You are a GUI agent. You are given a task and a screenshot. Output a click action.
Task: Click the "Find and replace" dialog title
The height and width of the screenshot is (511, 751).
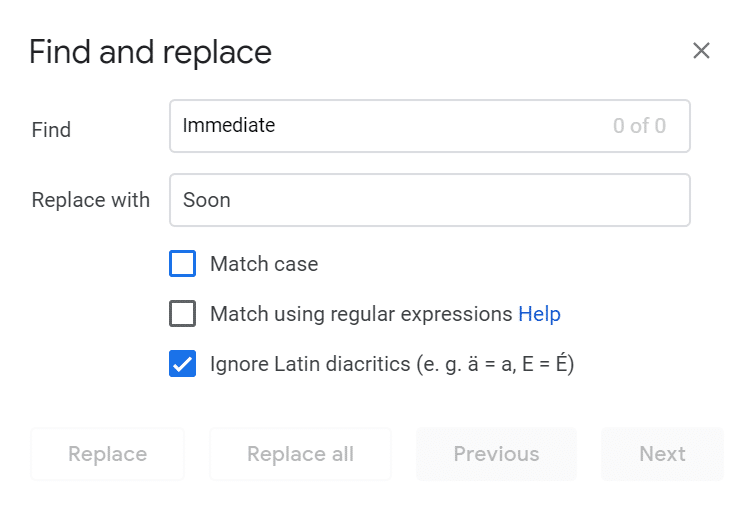coord(150,52)
